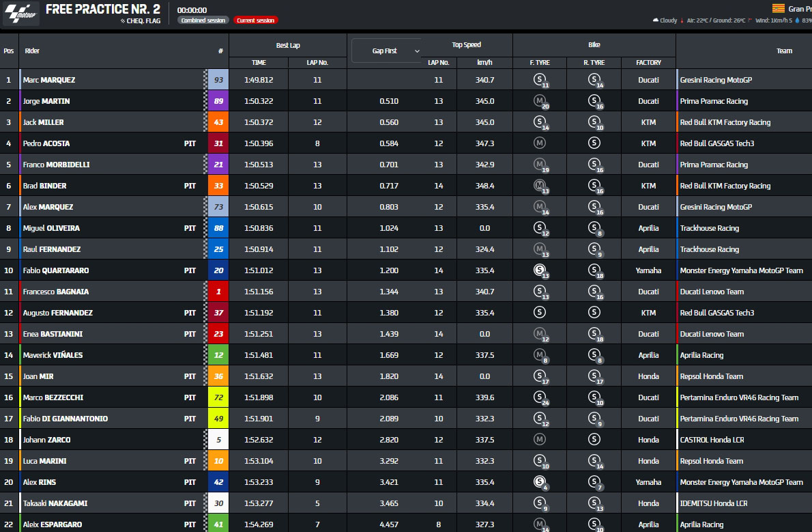Click the cloudy weather icon
Screen dimensions: 812x532
[x=656, y=20]
